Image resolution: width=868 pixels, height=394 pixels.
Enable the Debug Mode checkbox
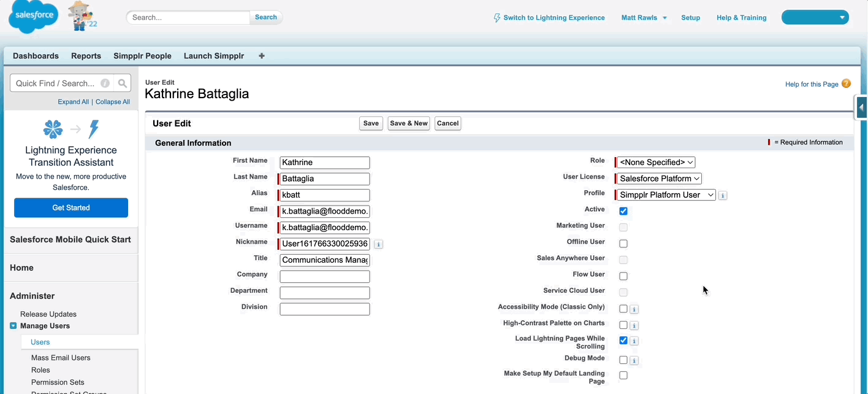point(623,360)
